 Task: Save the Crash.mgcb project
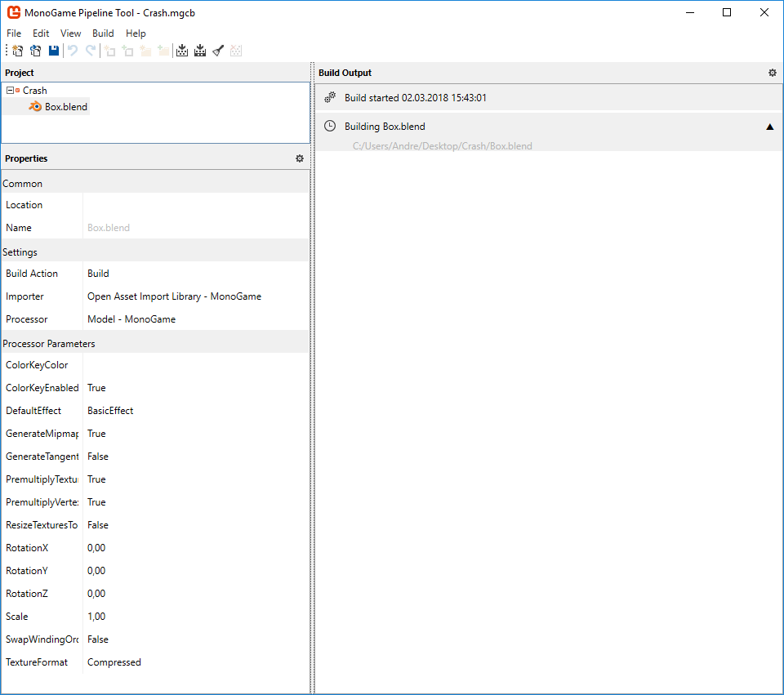[x=53, y=51]
